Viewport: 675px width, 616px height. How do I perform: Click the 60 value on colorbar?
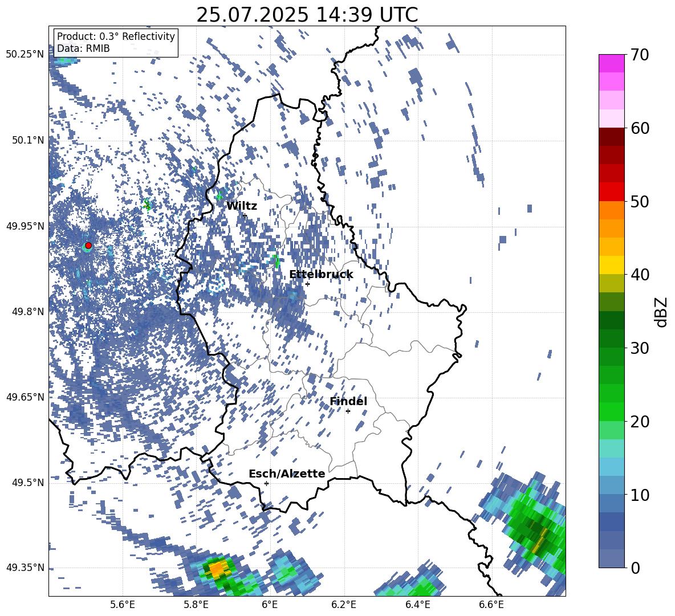(x=640, y=128)
